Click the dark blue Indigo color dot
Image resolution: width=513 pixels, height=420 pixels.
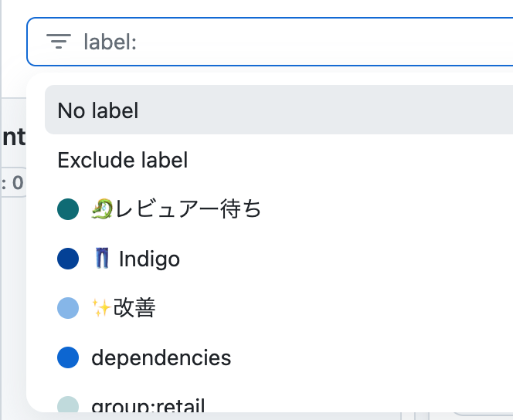click(68, 259)
